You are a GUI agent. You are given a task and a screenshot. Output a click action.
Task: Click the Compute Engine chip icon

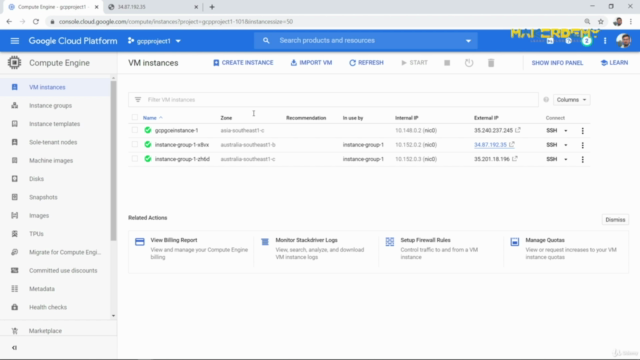(14, 63)
